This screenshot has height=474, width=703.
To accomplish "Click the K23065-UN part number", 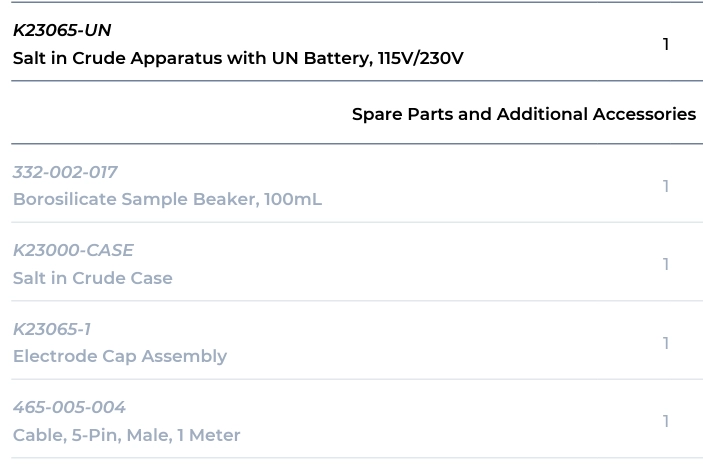I will (x=61, y=30).
